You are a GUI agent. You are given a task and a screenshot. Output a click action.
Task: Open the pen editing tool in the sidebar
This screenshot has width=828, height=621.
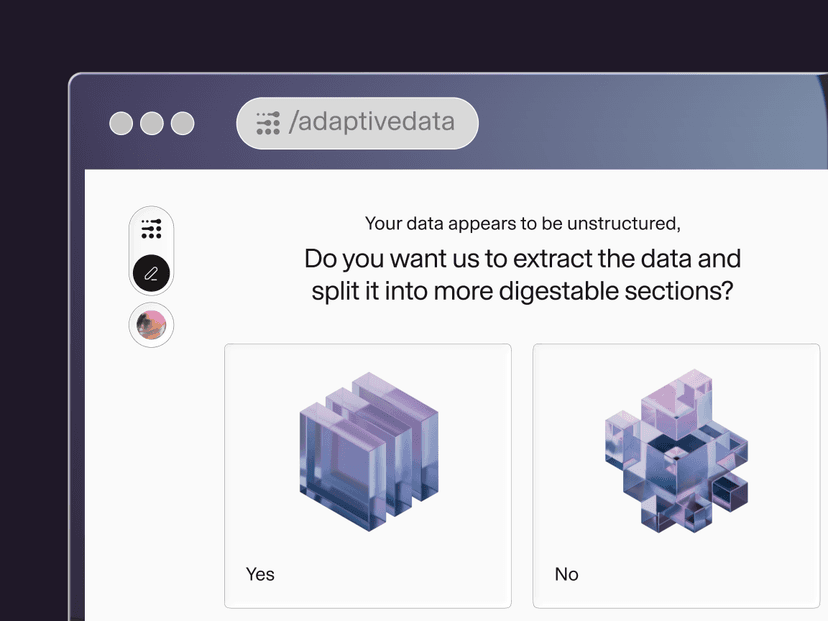(151, 272)
